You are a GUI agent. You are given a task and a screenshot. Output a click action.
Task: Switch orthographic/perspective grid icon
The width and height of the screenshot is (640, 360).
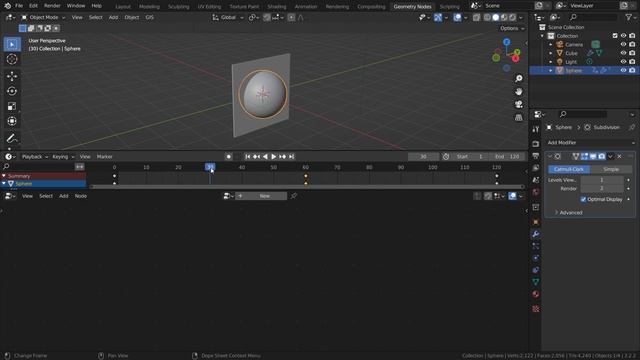click(x=519, y=118)
